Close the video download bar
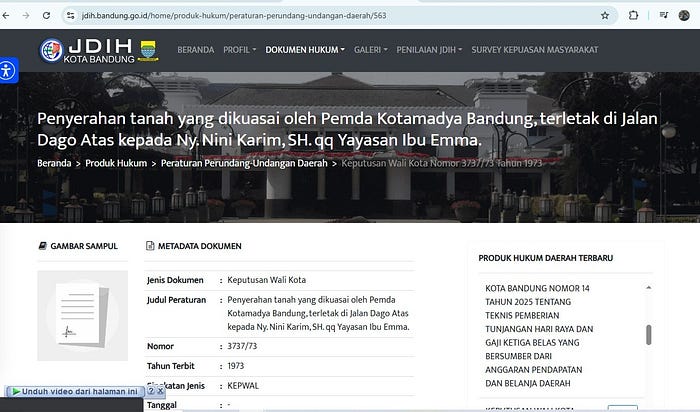Viewport: 700px width, 412px height. (160, 391)
